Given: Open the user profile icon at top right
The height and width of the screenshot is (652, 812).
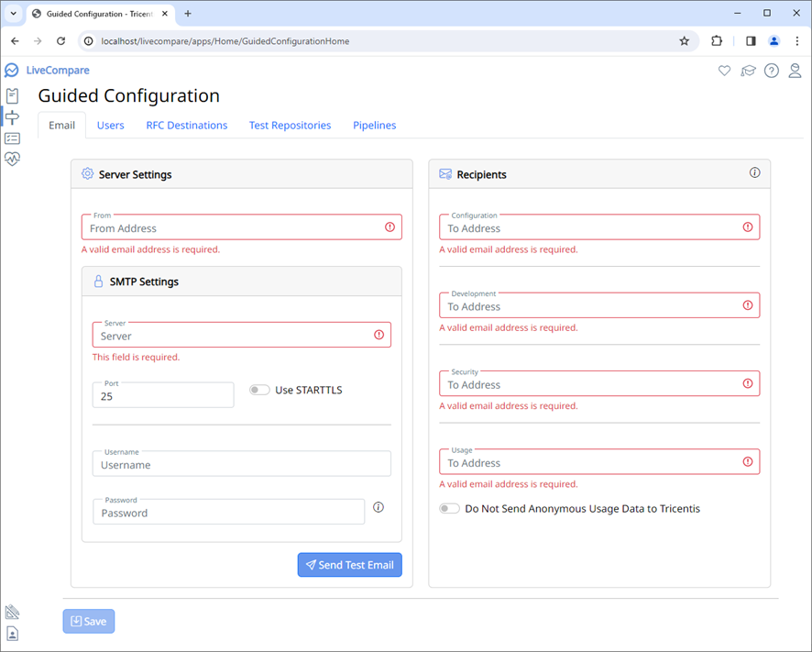Looking at the screenshot, I should tap(795, 71).
